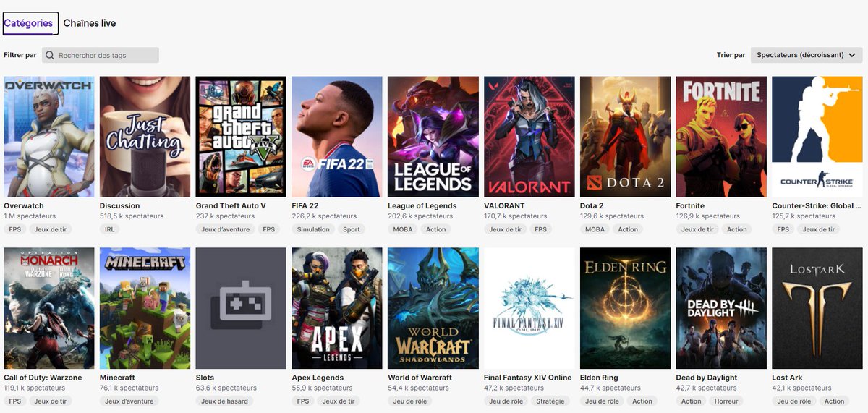This screenshot has height=413, width=868.
Task: Select the Jeux d'aventure tag under Minecraft
Action: coord(129,401)
